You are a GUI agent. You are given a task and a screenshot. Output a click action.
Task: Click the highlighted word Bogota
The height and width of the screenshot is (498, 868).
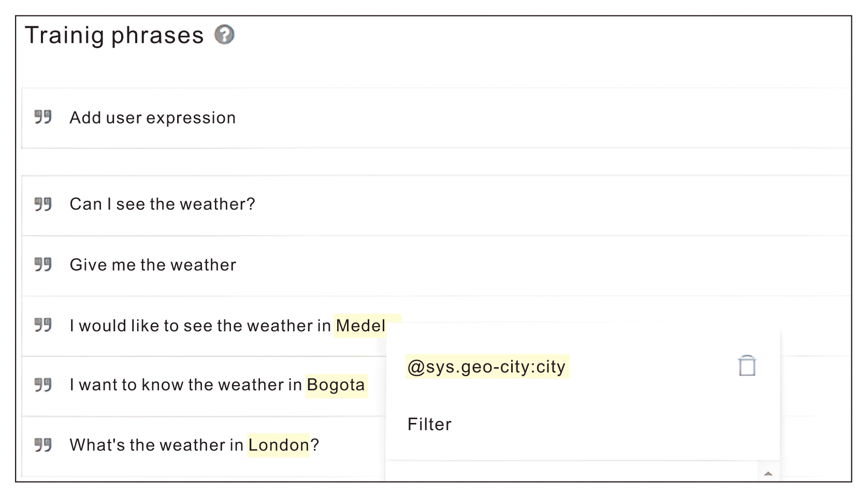(336, 385)
